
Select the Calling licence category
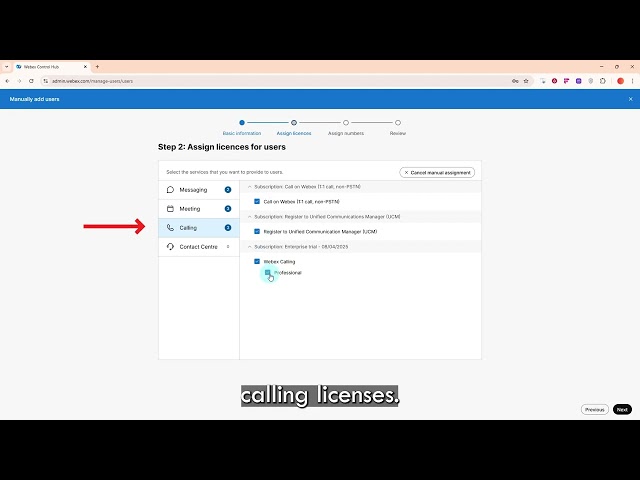[x=199, y=228]
